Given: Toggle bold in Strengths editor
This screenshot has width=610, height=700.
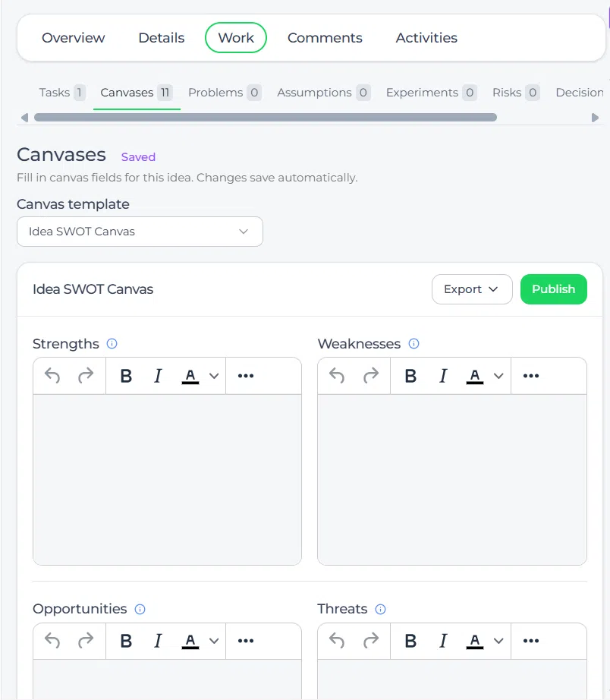Looking at the screenshot, I should tap(126, 376).
